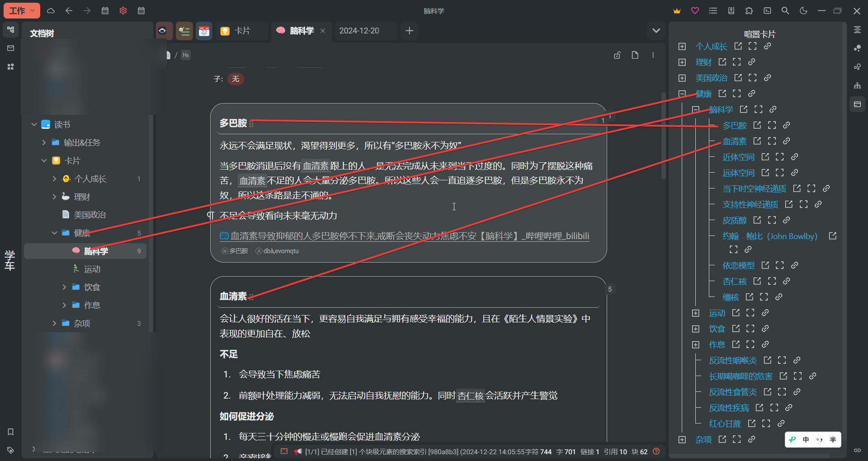Expand 运动 plus box in card panel
The height and width of the screenshot is (461, 868).
[x=696, y=313]
